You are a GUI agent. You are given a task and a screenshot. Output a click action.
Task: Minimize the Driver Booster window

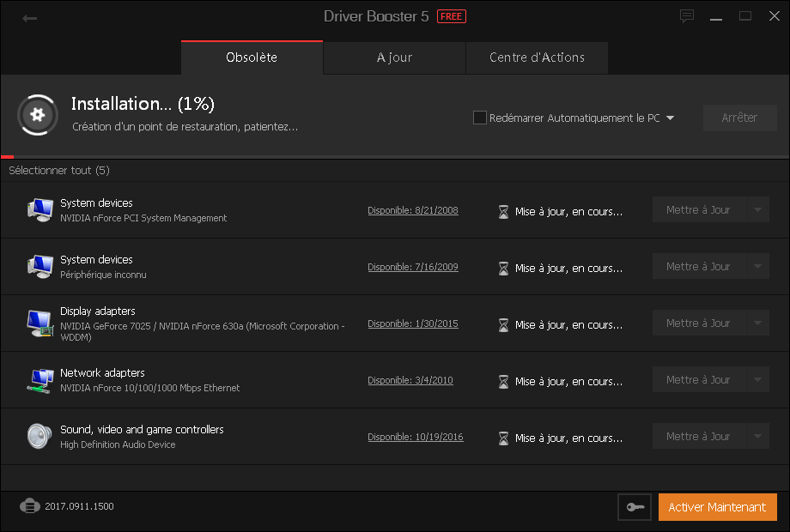(x=716, y=17)
